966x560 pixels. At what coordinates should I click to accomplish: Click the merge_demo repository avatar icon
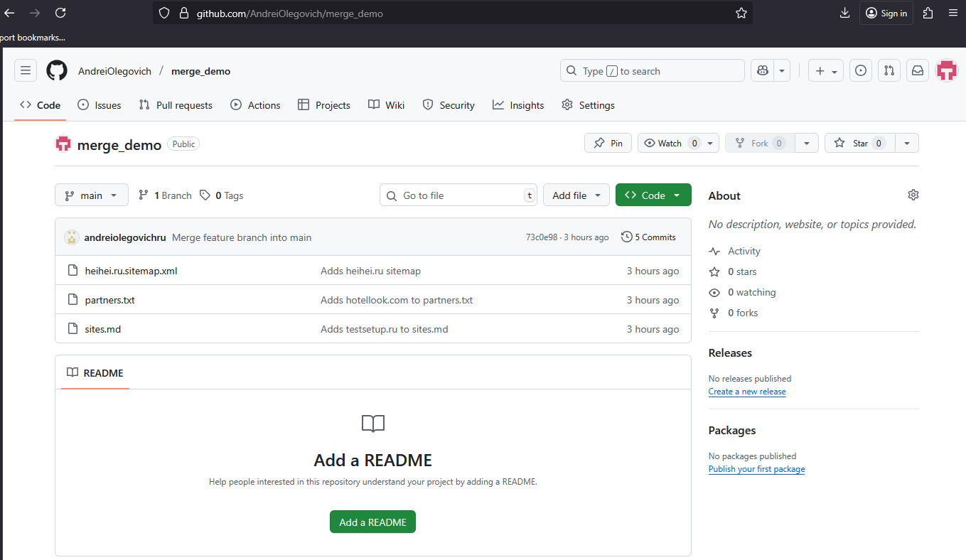point(63,144)
